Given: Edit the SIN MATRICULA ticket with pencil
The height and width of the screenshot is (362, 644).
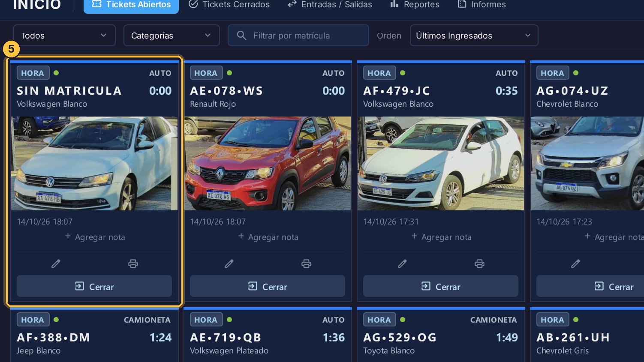Looking at the screenshot, I should pyautogui.click(x=56, y=263).
